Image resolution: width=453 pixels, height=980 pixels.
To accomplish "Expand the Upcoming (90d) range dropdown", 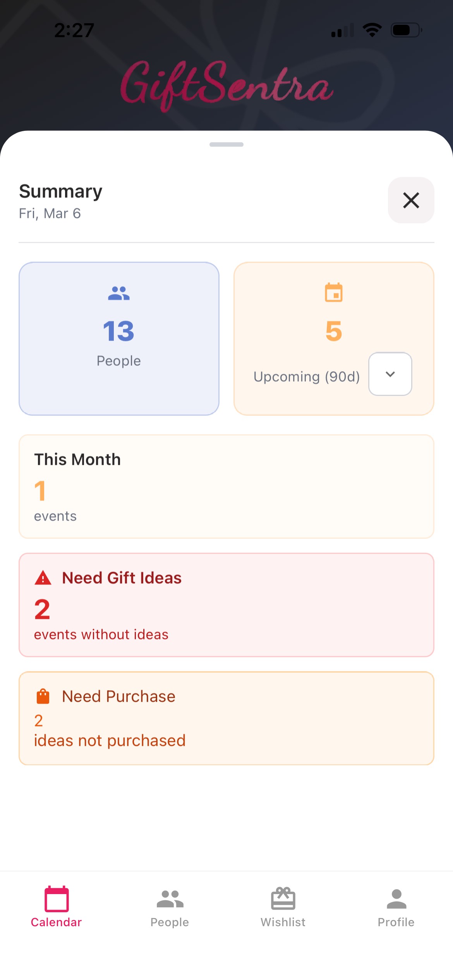I will tap(390, 374).
